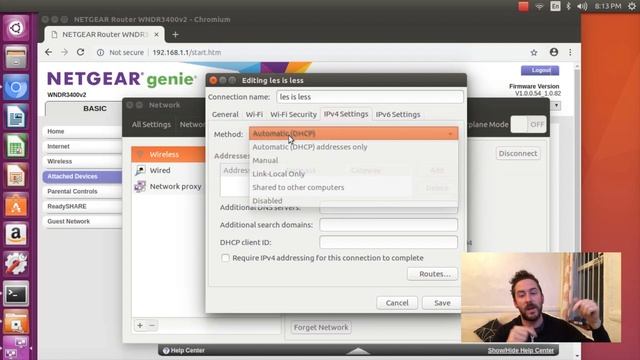
Task: Select Internet in router sidebar
Action: click(82, 147)
